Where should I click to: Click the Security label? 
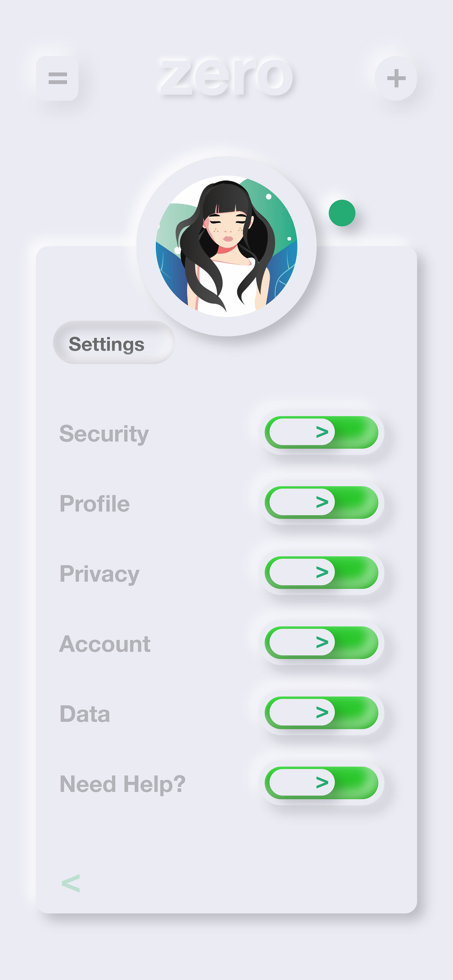coord(104,434)
